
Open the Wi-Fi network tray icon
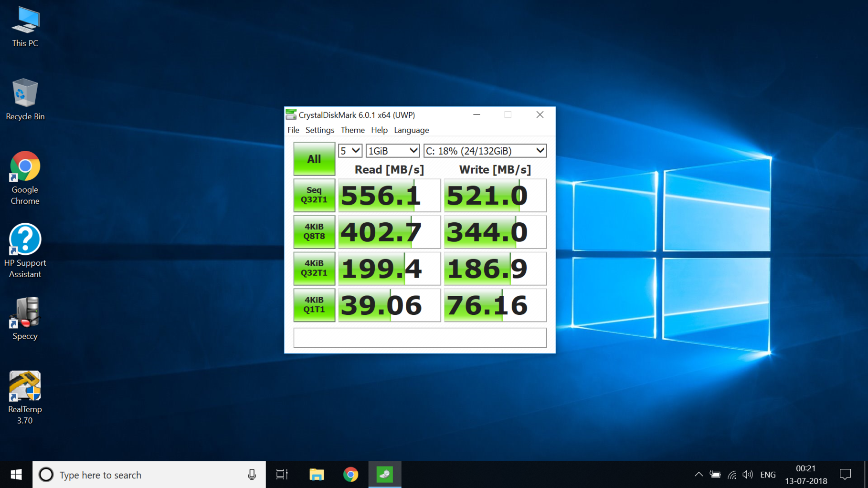click(732, 475)
